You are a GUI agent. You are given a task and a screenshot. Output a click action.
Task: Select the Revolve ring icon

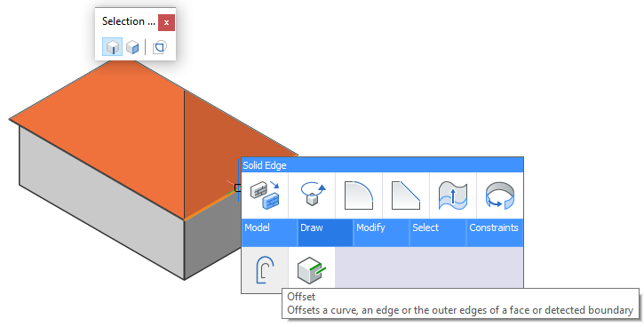(500, 195)
